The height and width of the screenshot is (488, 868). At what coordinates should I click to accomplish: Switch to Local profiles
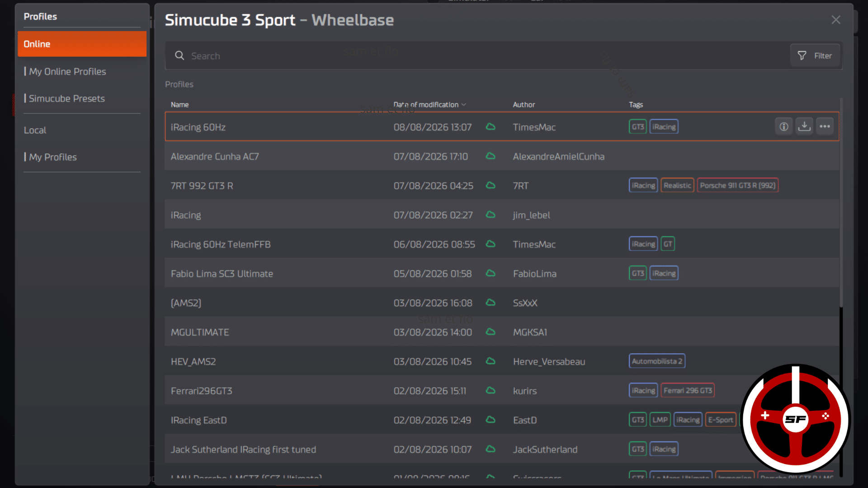click(35, 130)
